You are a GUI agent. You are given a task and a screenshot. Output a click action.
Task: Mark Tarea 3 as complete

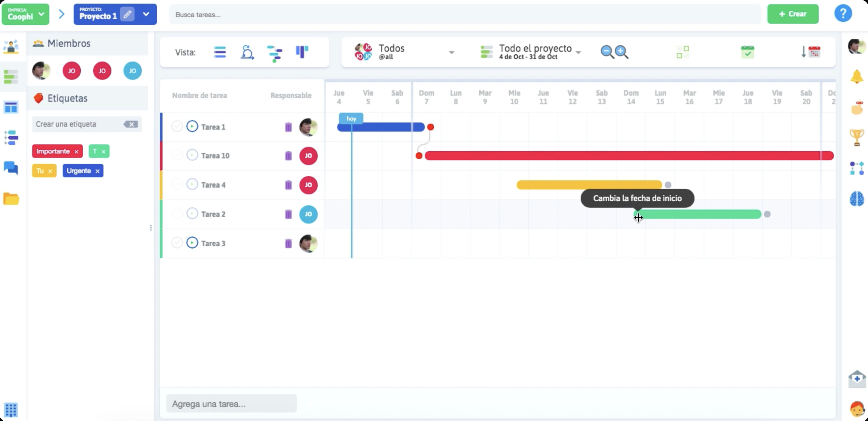[x=177, y=242]
